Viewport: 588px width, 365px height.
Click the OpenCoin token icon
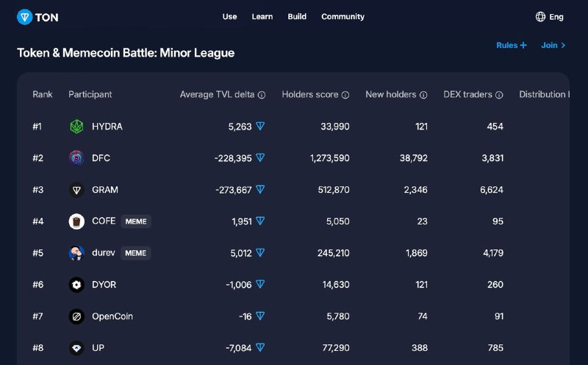[x=76, y=316]
